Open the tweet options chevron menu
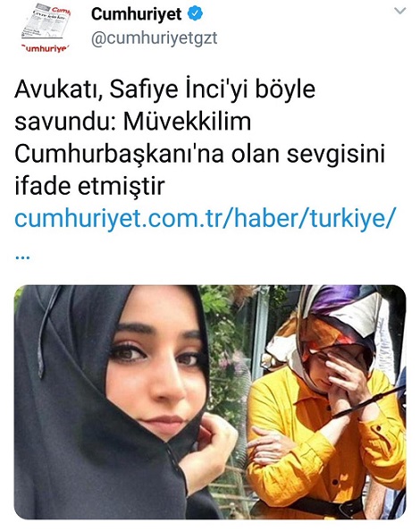 (399, 11)
